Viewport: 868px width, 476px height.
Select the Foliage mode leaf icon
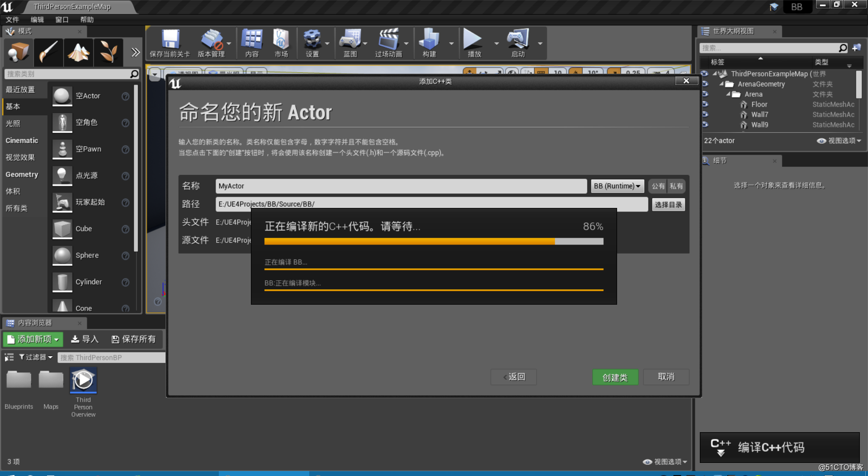[x=108, y=52]
